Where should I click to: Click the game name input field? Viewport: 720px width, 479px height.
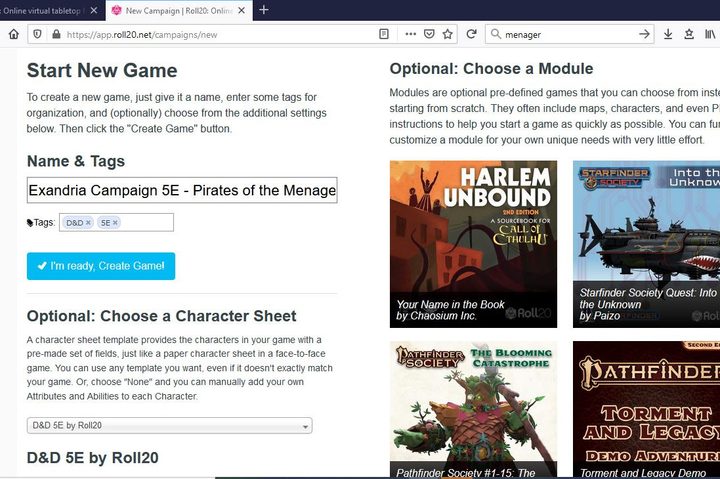click(x=182, y=190)
